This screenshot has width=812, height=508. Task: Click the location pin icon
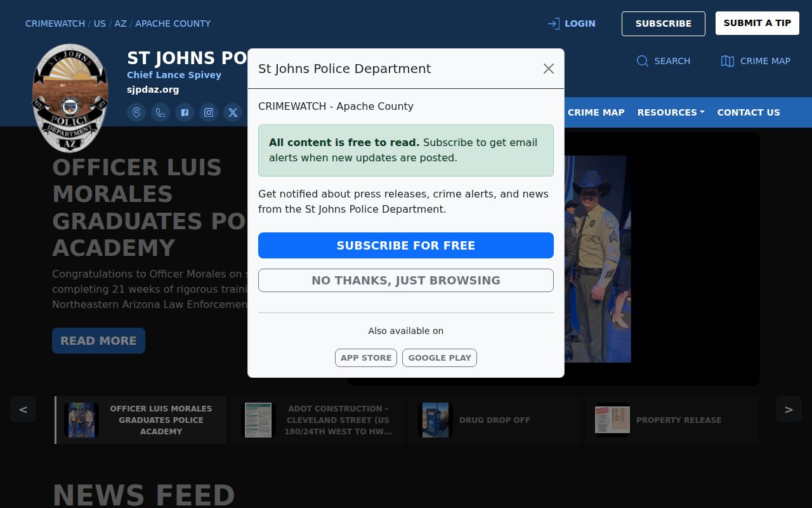click(136, 112)
